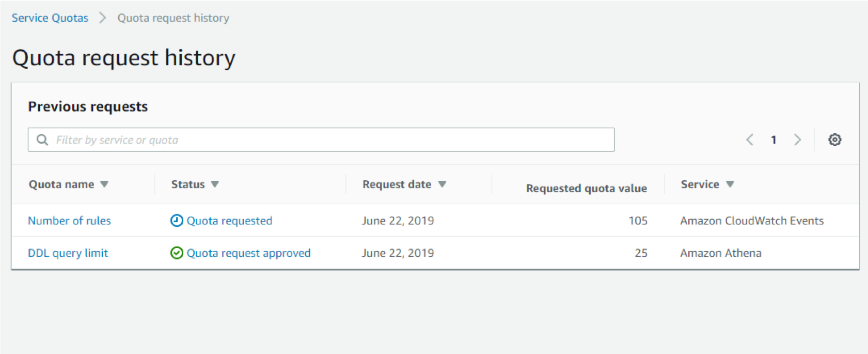The width and height of the screenshot is (868, 354).
Task: View Quota requested status details
Action: tap(229, 221)
